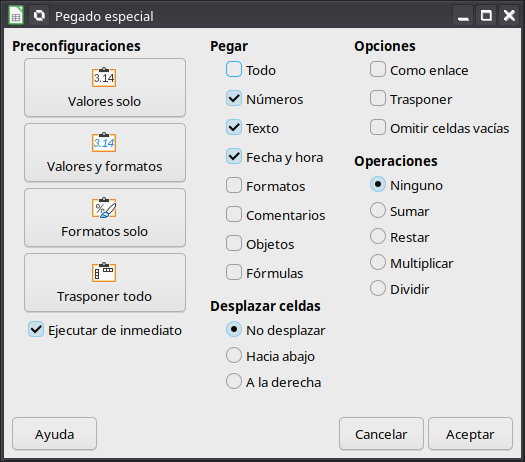Click the Valores solo clipboard icon
The image size is (525, 462).
pos(104,77)
